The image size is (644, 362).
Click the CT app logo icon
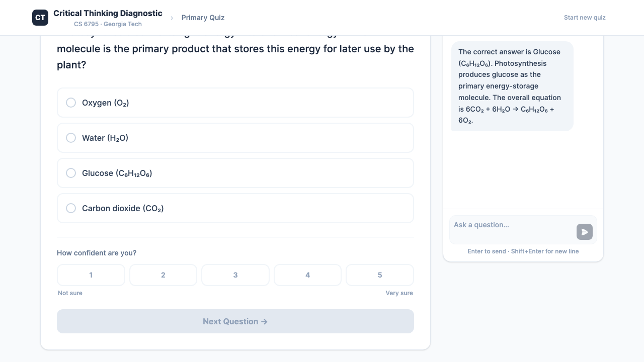(40, 18)
